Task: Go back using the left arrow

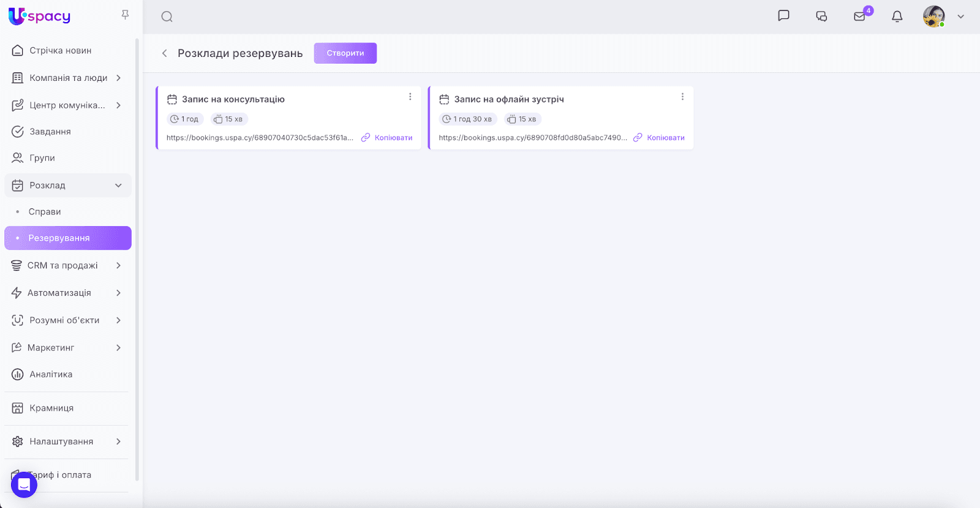Action: pos(164,53)
